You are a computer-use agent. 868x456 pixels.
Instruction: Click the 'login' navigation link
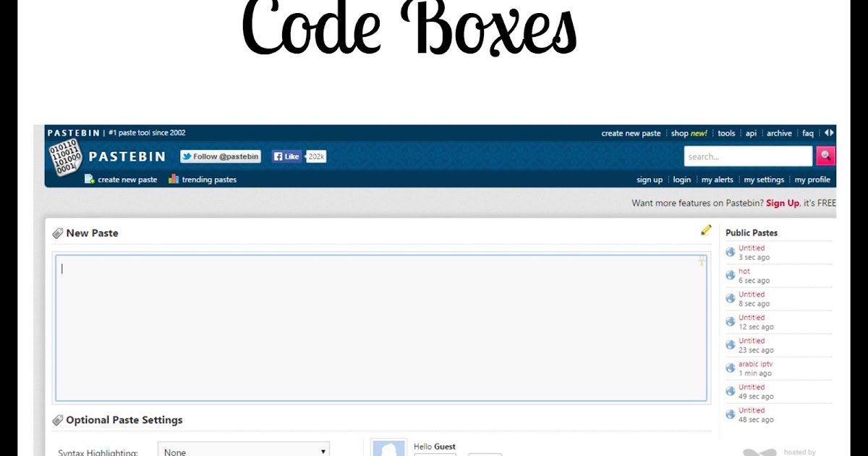point(682,180)
